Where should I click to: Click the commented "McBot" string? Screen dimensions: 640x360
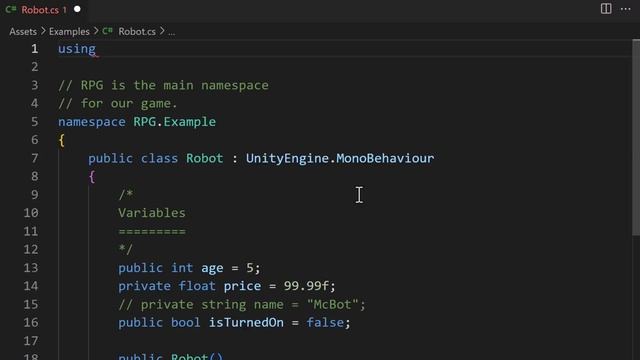pos(333,304)
